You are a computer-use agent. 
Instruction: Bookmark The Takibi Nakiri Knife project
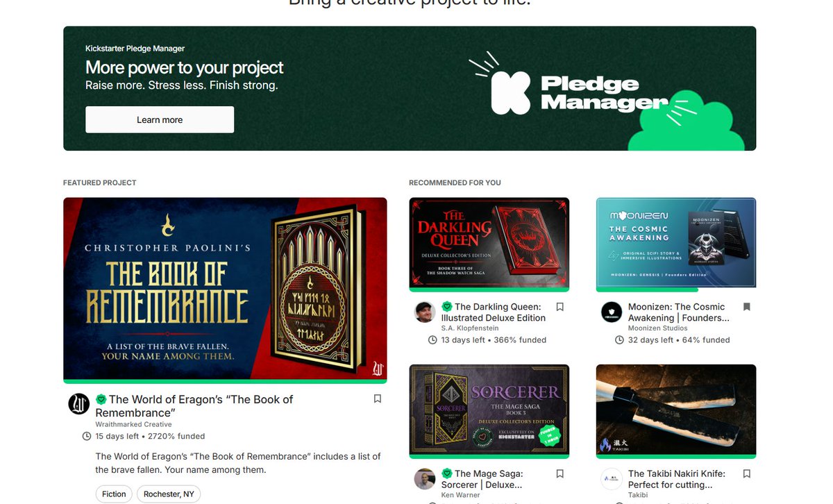tap(747, 474)
